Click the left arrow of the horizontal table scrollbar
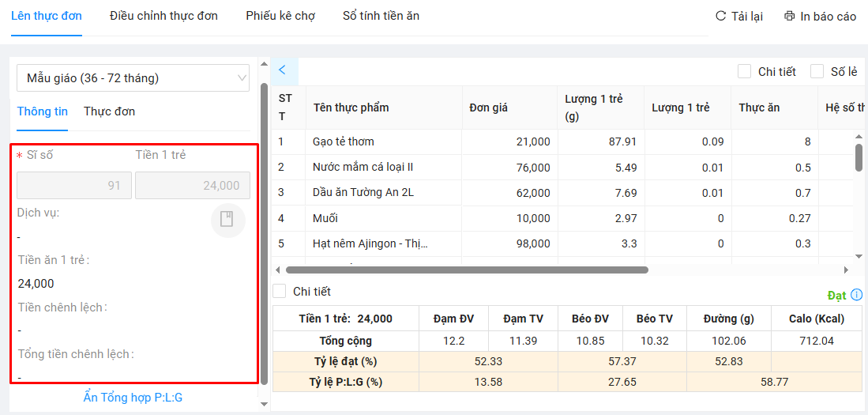Viewport: 868px width, 415px height. [278, 270]
